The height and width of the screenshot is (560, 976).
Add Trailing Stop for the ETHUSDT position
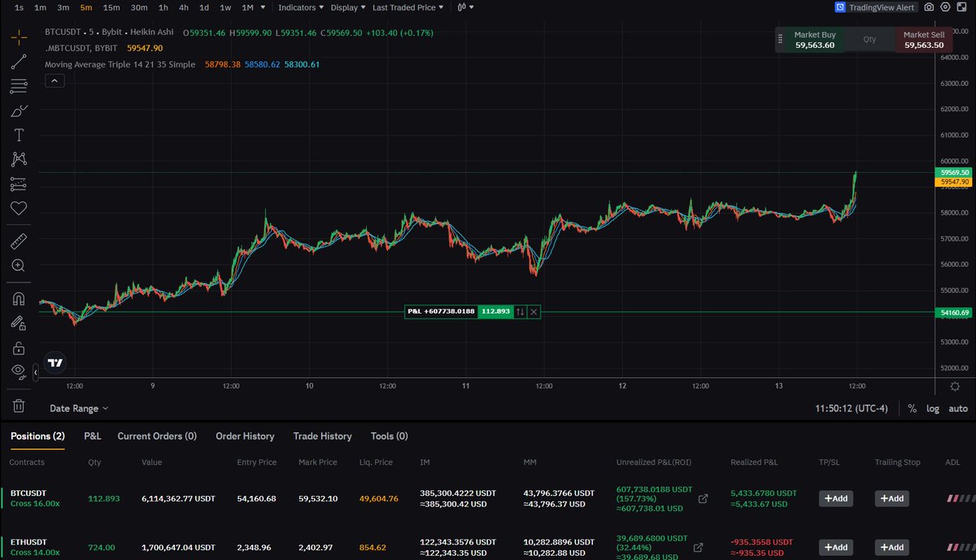(891, 548)
